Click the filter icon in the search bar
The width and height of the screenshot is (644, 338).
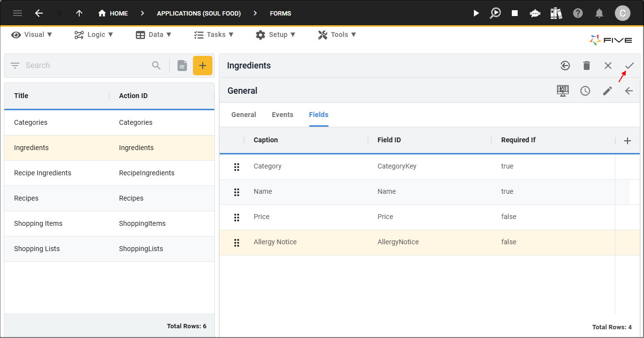(15, 66)
